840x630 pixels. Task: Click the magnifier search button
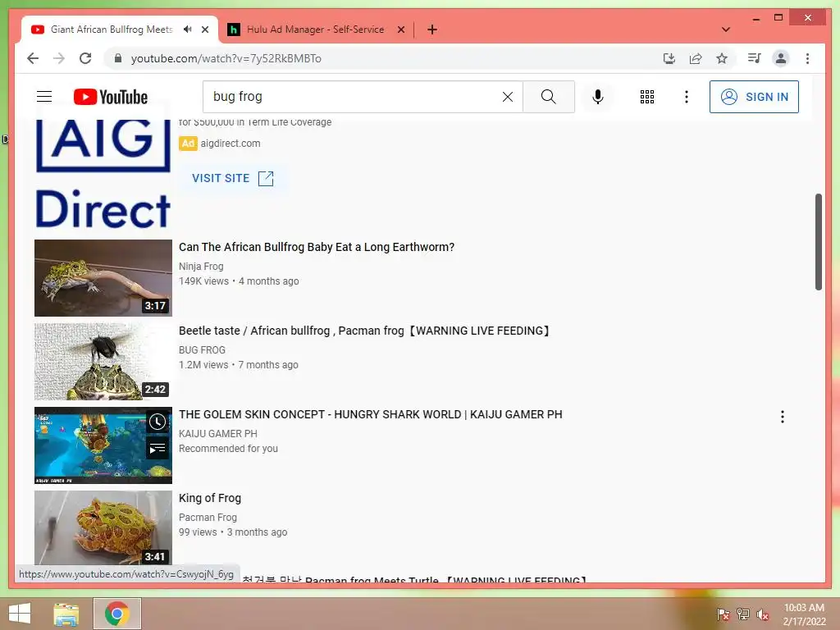click(548, 97)
